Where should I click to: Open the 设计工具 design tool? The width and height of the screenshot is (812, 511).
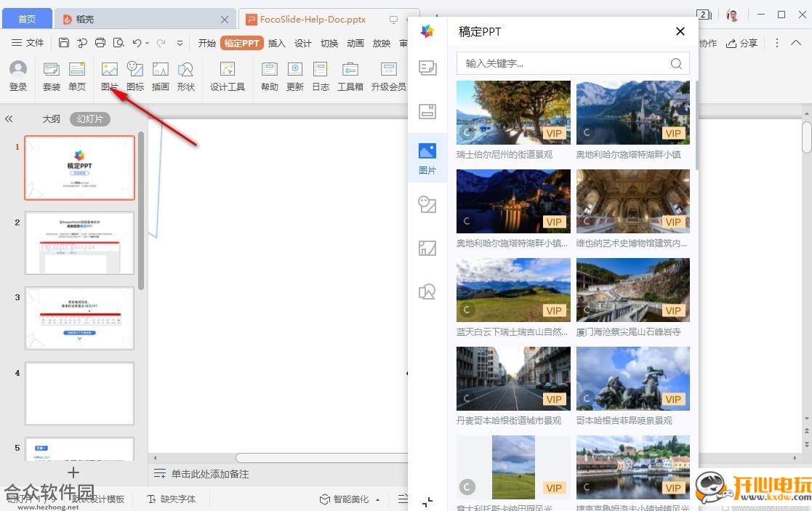pos(228,76)
